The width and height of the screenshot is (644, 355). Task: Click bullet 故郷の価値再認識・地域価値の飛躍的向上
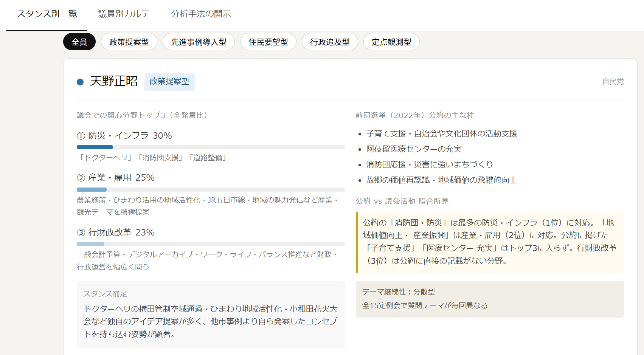pos(441,180)
